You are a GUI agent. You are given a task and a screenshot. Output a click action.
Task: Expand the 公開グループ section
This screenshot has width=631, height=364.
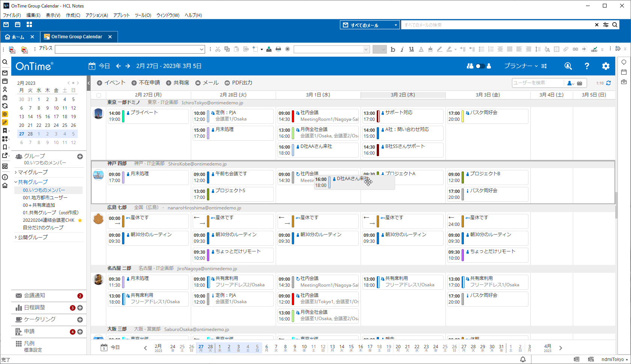(x=16, y=237)
